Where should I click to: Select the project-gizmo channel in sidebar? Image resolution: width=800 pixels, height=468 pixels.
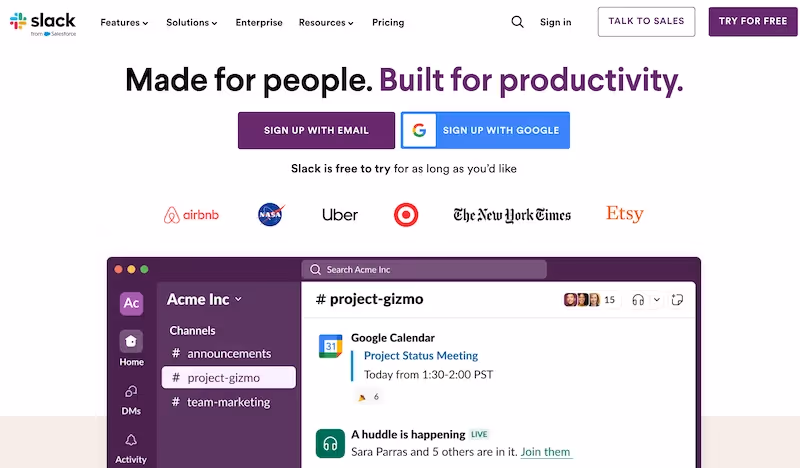coord(229,378)
